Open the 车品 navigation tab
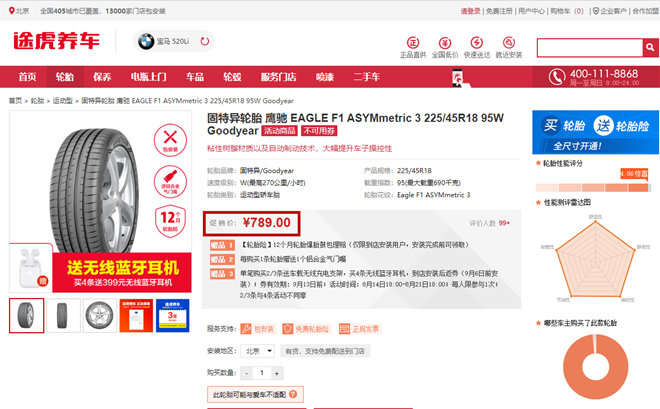Screen dimensions: 660x409 click(x=195, y=77)
